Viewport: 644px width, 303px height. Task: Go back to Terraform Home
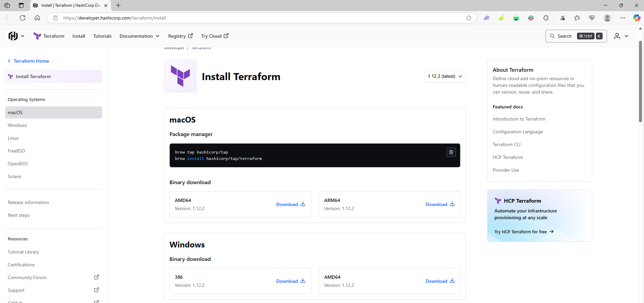[x=28, y=61]
